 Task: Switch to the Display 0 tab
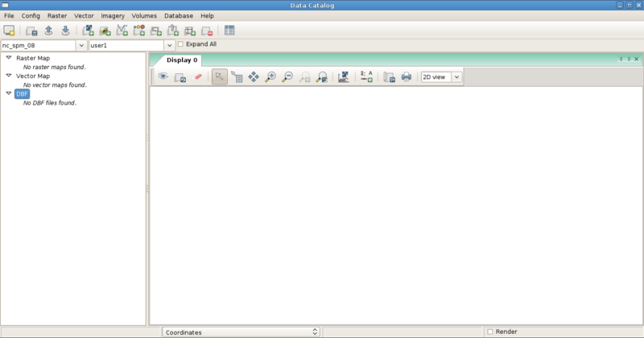181,60
